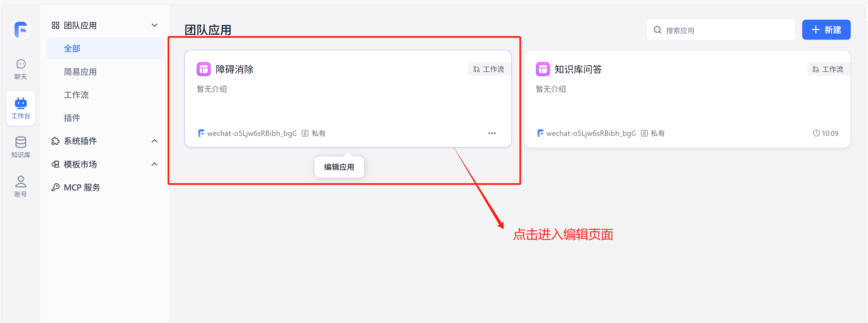Open the more options menu on 障碍消除 card
Screen dimensions: 868x323
(492, 133)
